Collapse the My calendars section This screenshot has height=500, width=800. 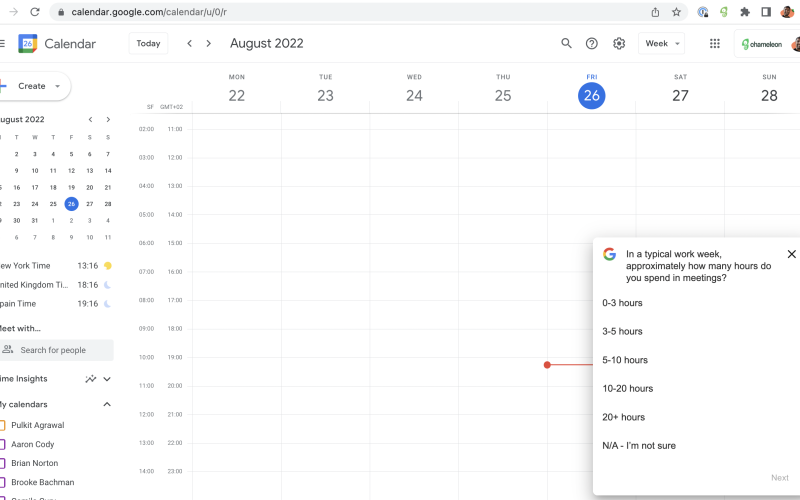107,404
